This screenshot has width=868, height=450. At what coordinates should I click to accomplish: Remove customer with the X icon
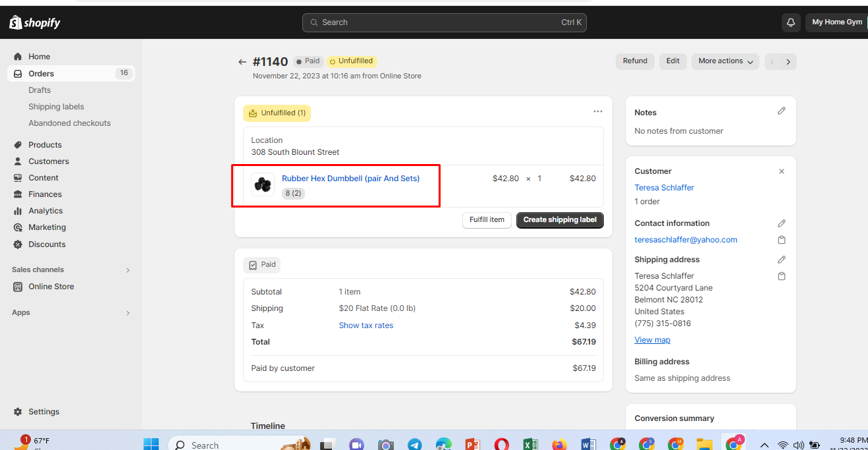click(x=781, y=171)
